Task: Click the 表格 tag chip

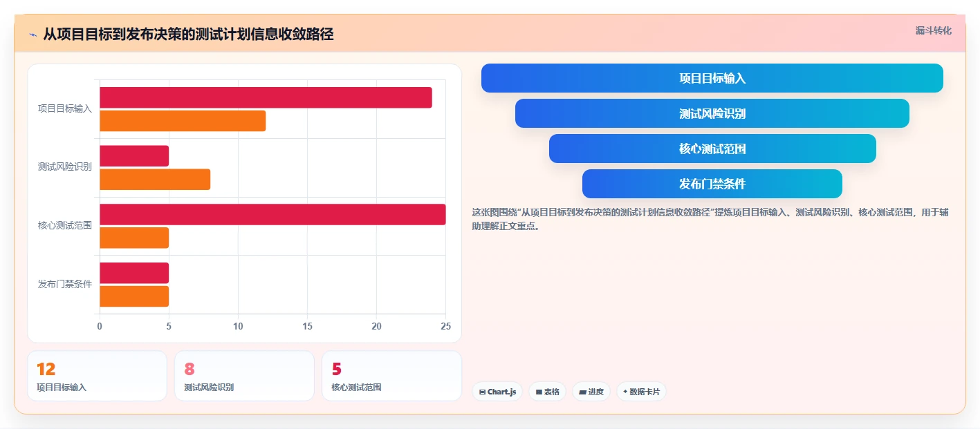Action: [x=547, y=392]
